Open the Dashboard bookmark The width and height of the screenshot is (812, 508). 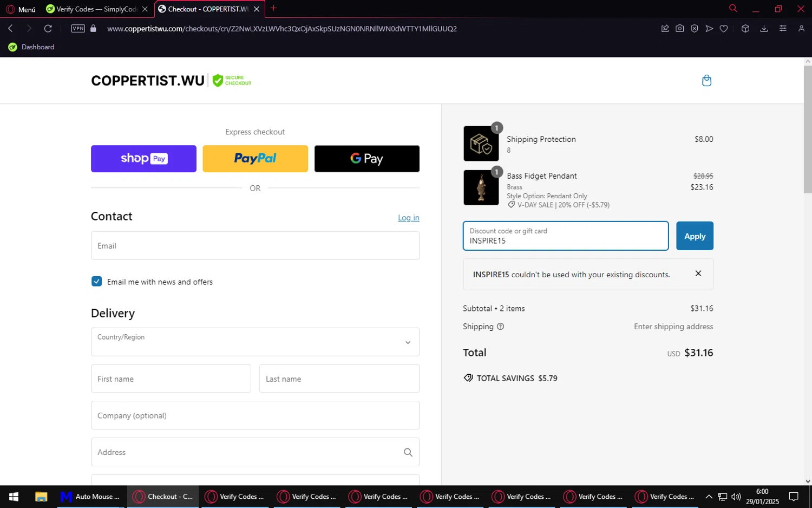coord(31,47)
